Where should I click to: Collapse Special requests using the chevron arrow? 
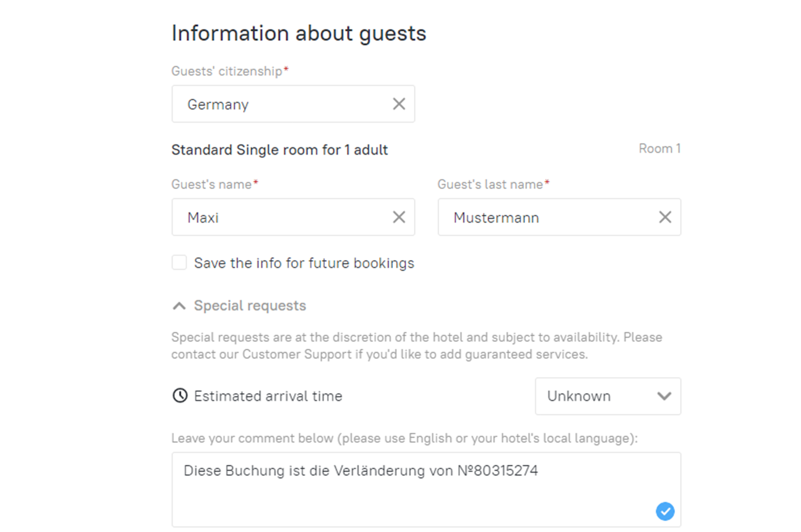[179, 306]
